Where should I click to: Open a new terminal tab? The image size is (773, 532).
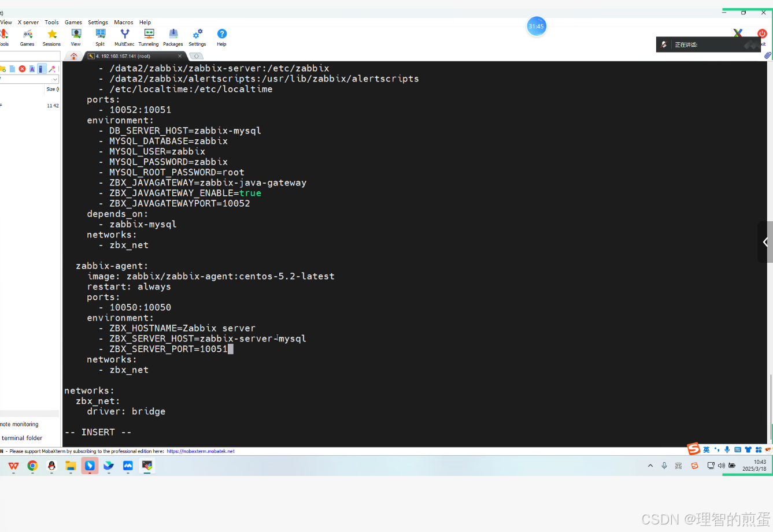point(197,56)
